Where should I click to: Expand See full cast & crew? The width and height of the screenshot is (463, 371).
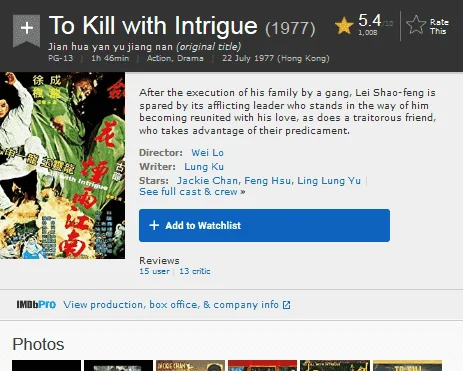[x=192, y=192]
